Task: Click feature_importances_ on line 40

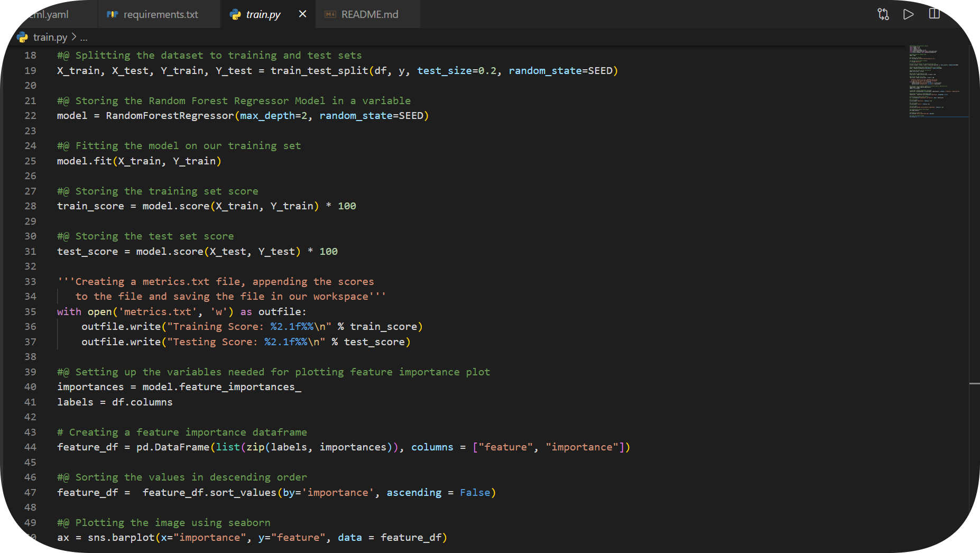Action: pyautogui.click(x=240, y=386)
